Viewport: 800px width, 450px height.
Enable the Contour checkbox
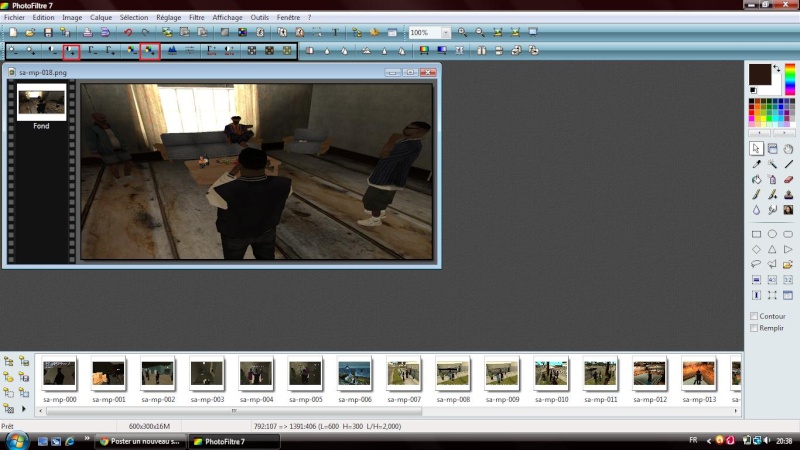754,316
